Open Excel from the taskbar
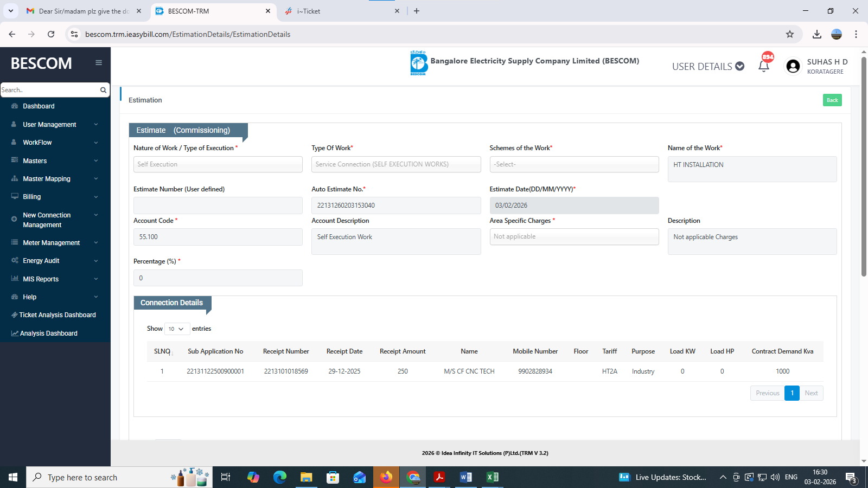 pos(492,477)
